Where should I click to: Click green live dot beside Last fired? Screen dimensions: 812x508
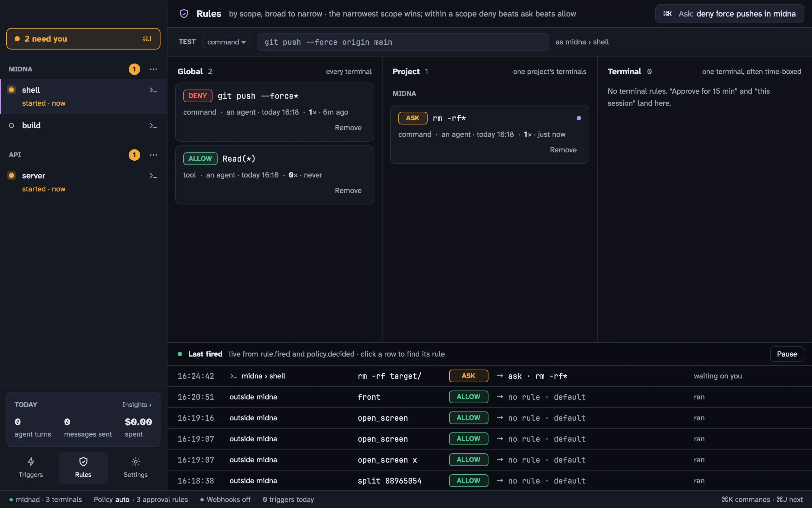(180, 354)
